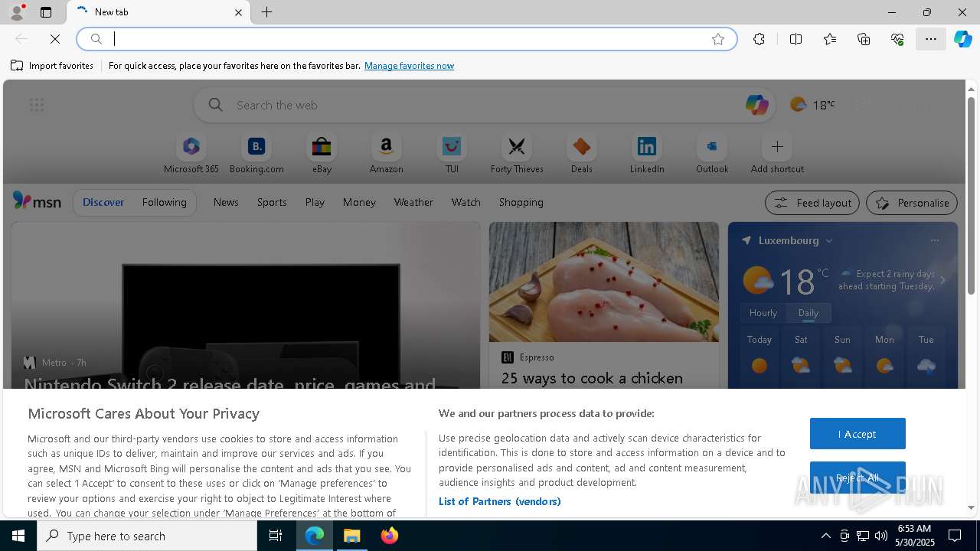
Task: Open the 18°C weather indicator
Action: [812, 105]
